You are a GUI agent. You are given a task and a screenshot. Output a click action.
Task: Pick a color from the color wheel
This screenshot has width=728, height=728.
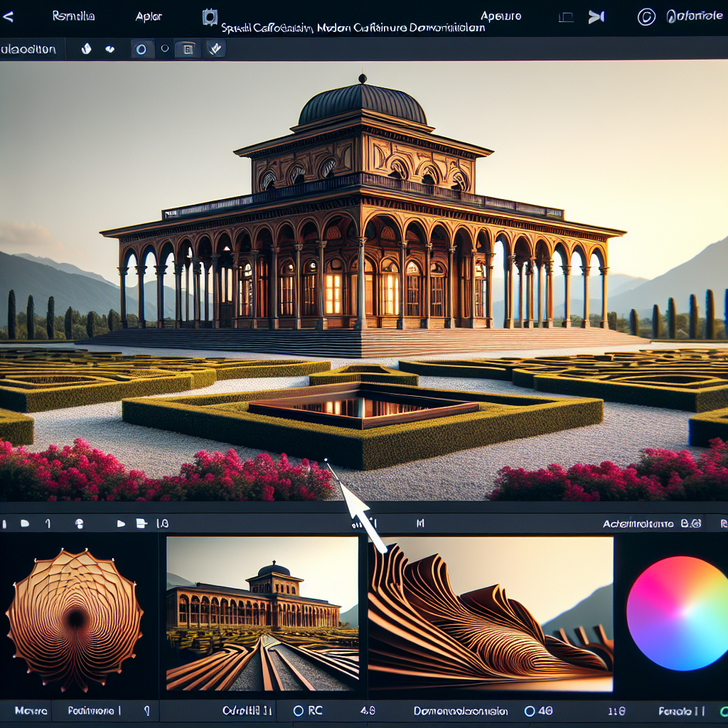pyautogui.click(x=677, y=613)
